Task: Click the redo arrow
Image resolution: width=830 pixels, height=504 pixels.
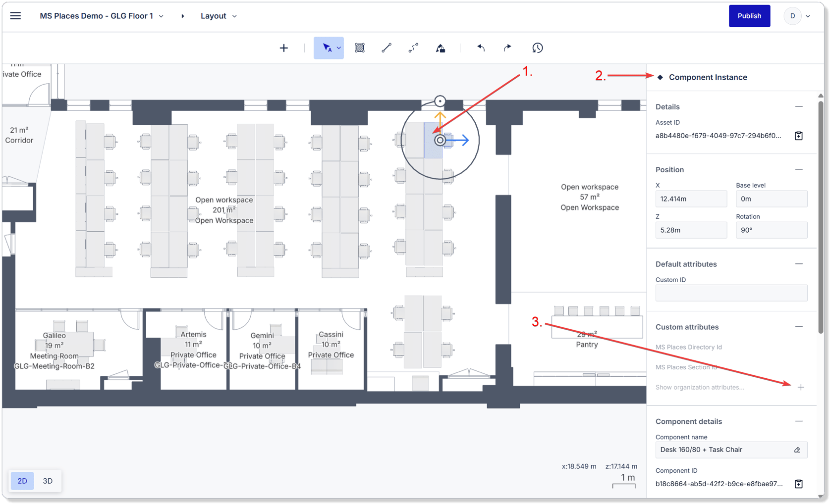Action: (507, 48)
